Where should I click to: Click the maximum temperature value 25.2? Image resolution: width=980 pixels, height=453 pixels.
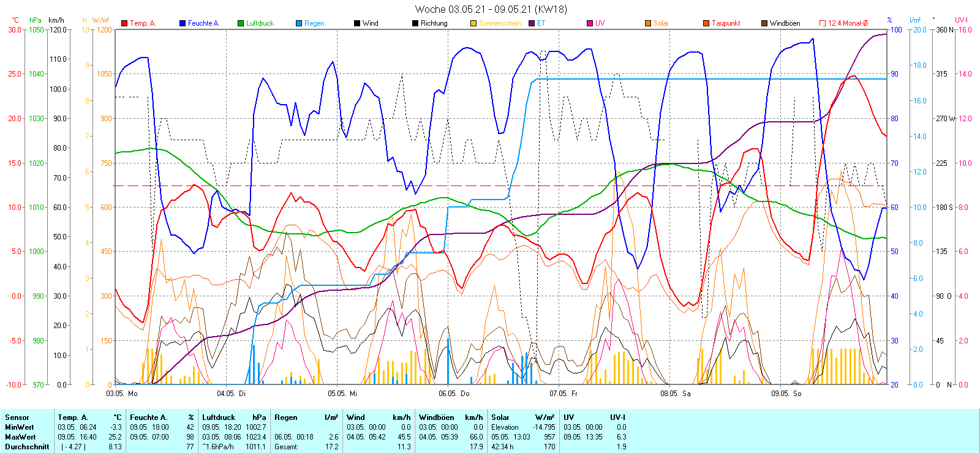click(115, 437)
